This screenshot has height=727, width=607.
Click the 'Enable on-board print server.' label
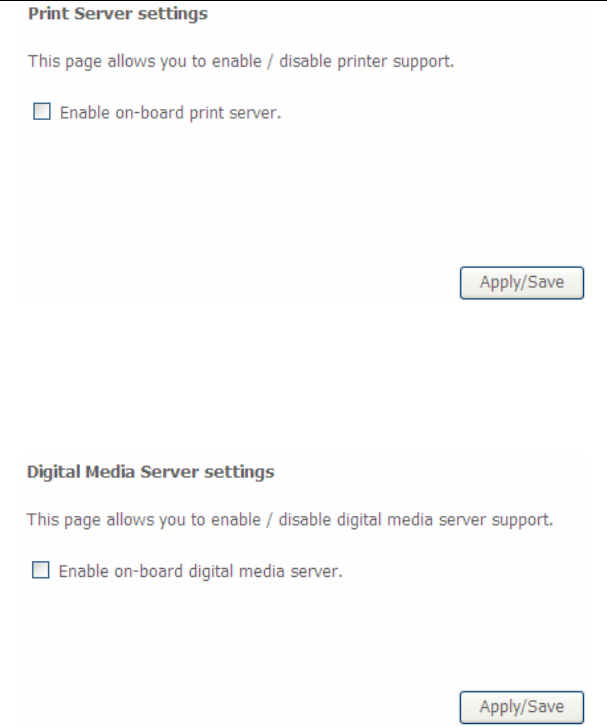coord(170,113)
